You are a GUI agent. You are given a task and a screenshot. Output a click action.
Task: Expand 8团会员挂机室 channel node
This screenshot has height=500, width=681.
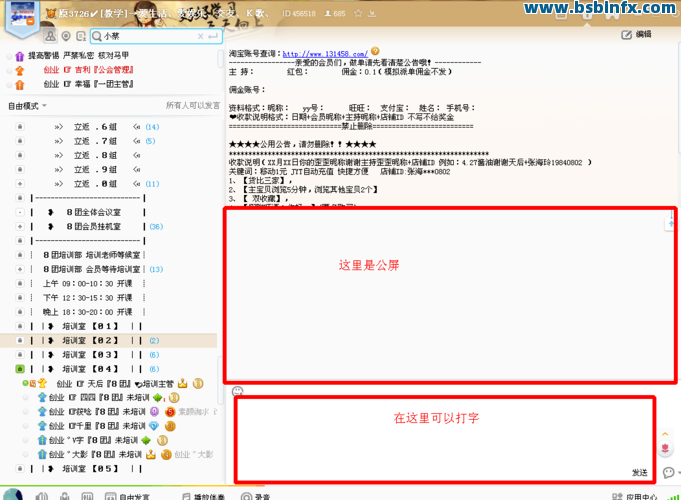[x=19, y=227]
